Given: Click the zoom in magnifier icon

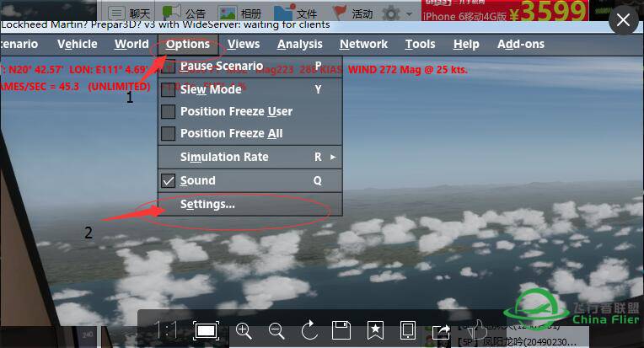Looking at the screenshot, I should [x=244, y=330].
